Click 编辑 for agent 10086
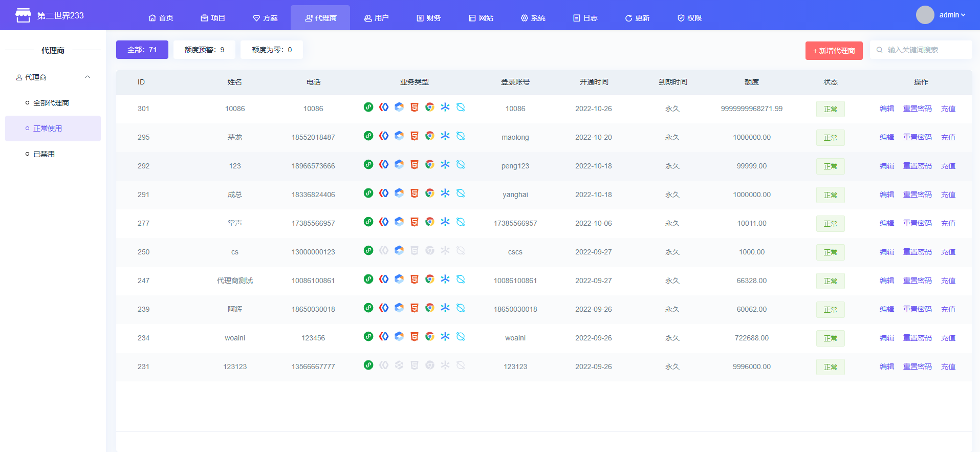980x452 pixels. point(887,109)
